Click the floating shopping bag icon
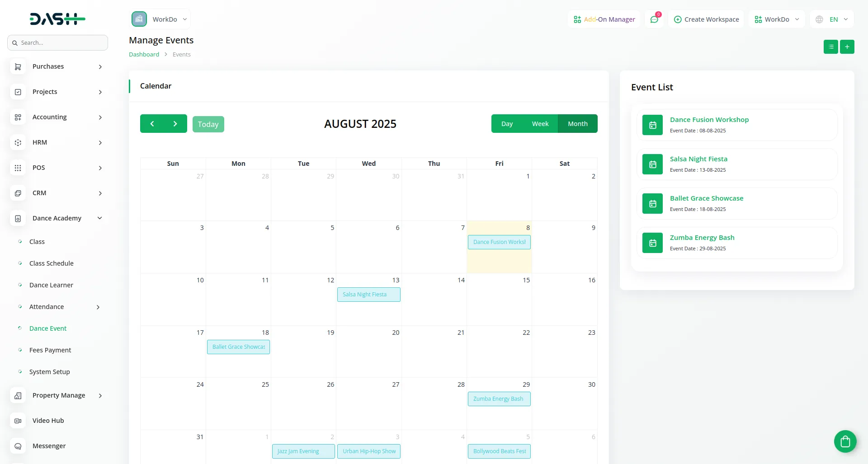The height and width of the screenshot is (464, 868). 845,441
